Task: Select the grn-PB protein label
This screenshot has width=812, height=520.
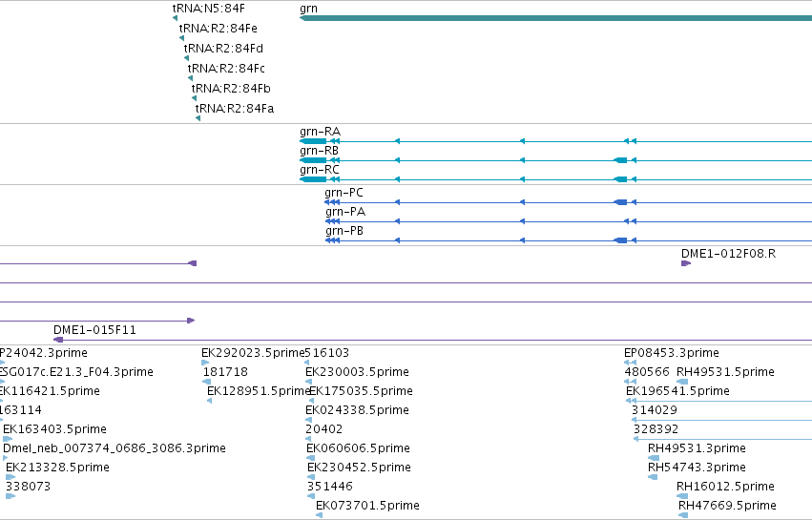Action: tap(344, 231)
